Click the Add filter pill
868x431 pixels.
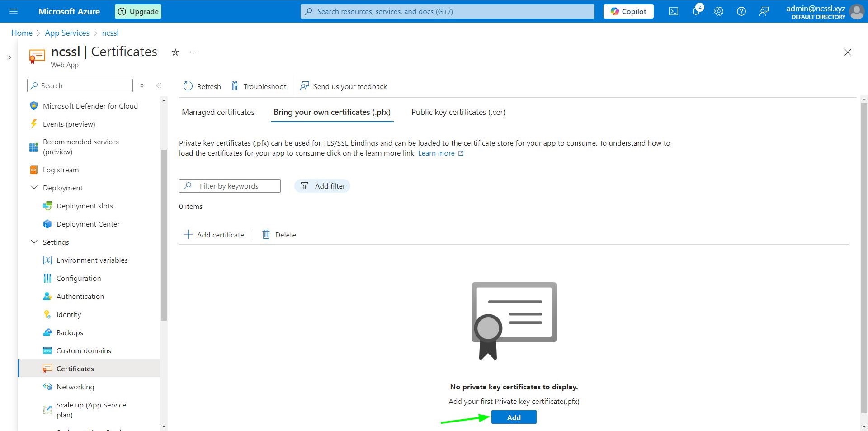[x=322, y=186]
